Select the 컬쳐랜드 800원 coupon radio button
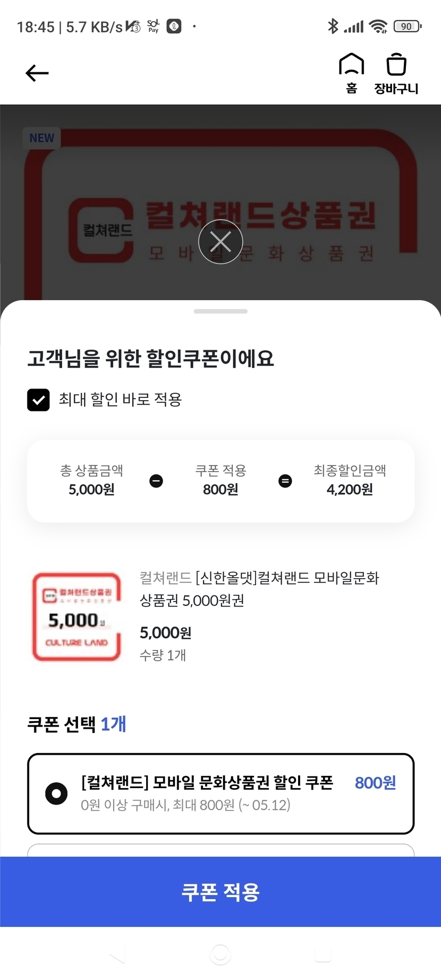The height and width of the screenshot is (980, 441). 56,793
